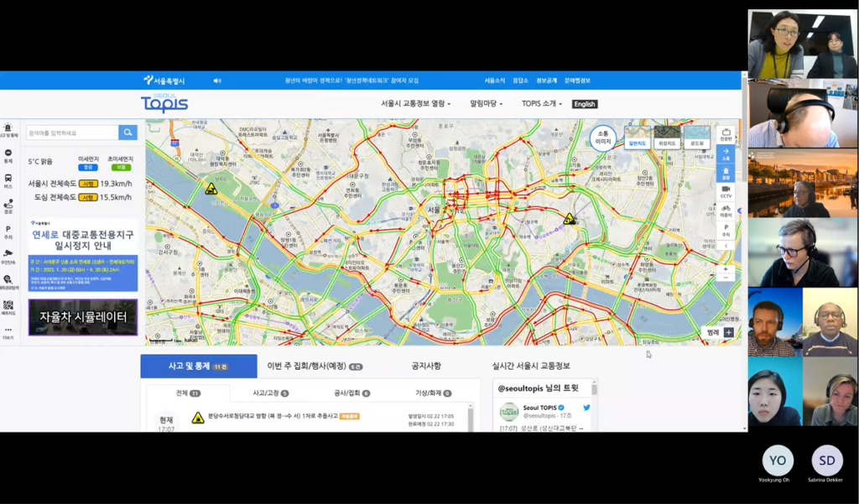
Task: Open the 통제 (road control) sidebar icon
Action: point(8,156)
